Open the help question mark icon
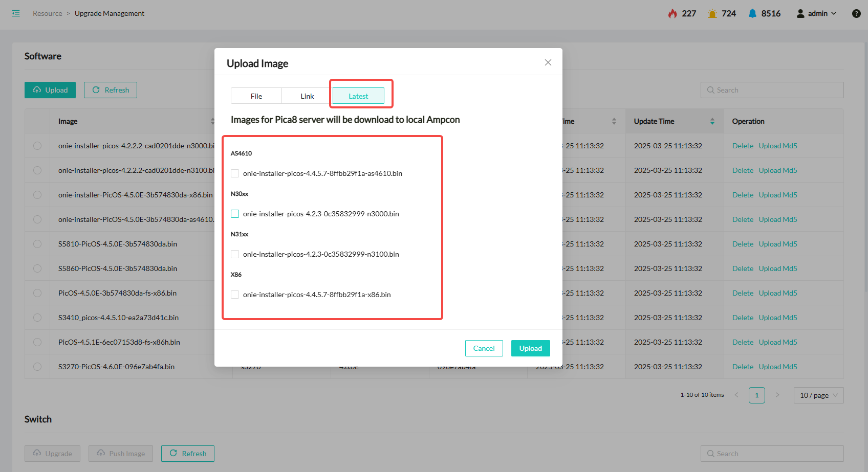The width and height of the screenshot is (868, 472). tap(856, 14)
